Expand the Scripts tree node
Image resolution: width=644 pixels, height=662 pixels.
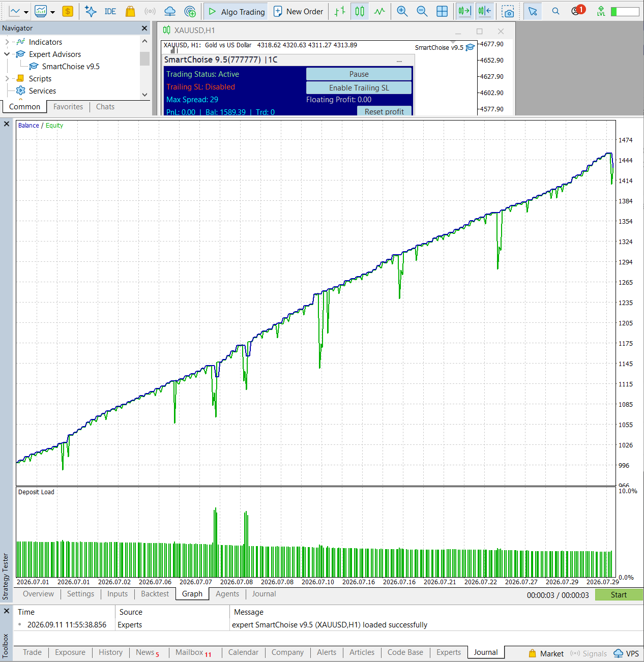(x=7, y=78)
